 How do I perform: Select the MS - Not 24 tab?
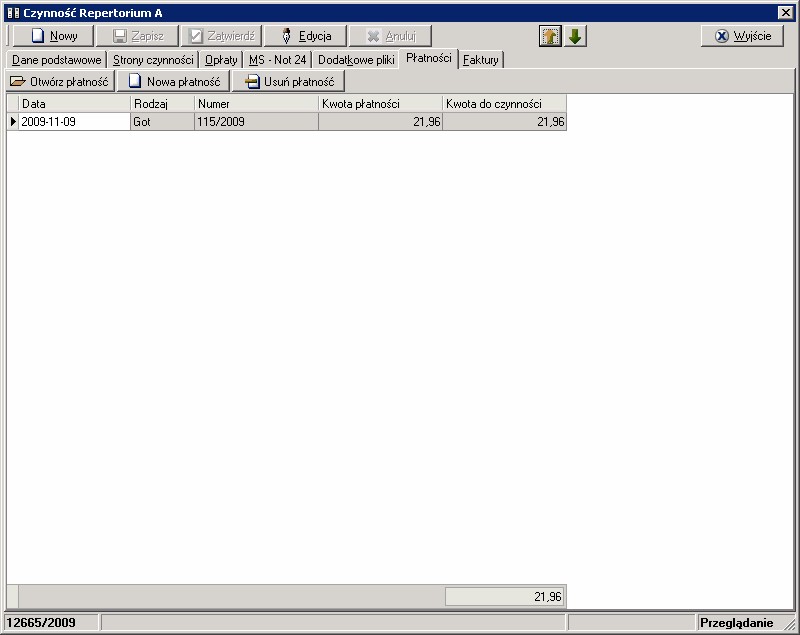click(x=277, y=60)
